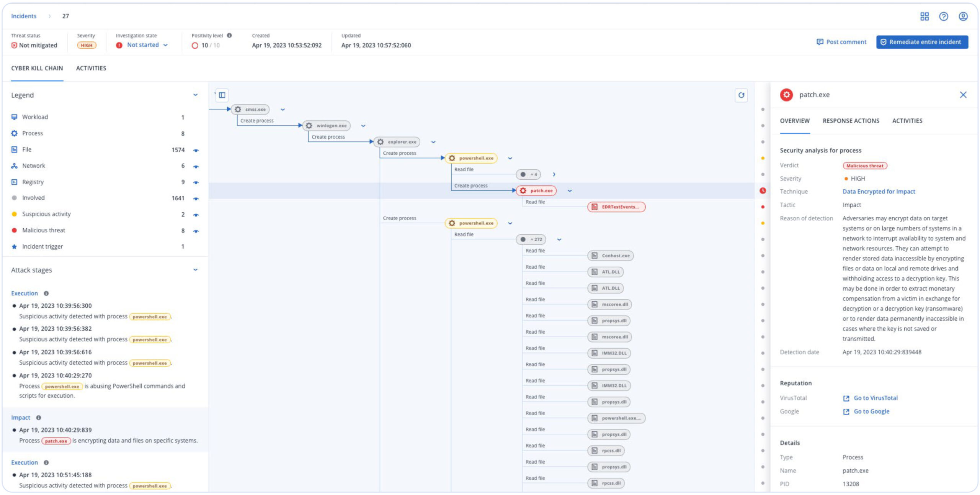Open the RESPONSE ACTIONS tab
This screenshot has height=495, width=980.
(x=851, y=121)
